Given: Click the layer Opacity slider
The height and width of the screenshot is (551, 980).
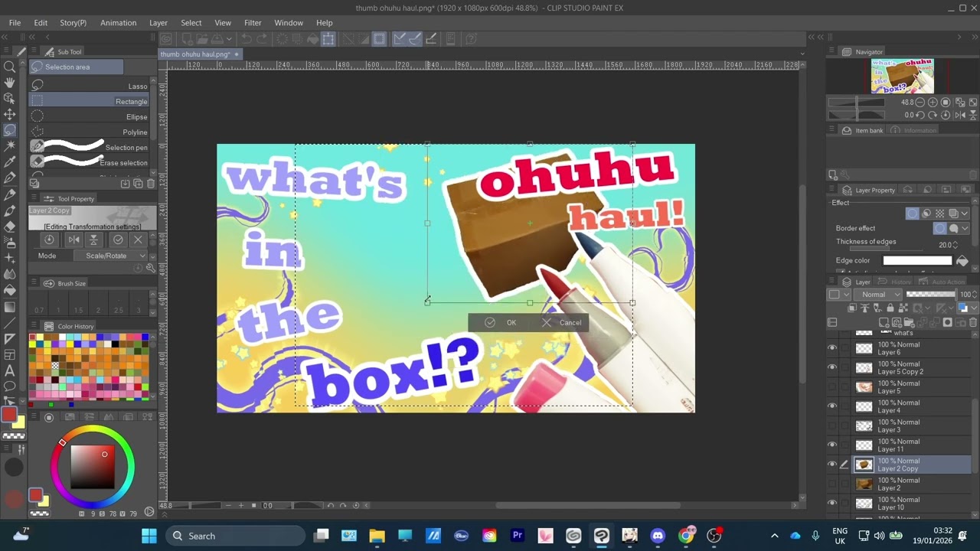Looking at the screenshot, I should coord(931,295).
